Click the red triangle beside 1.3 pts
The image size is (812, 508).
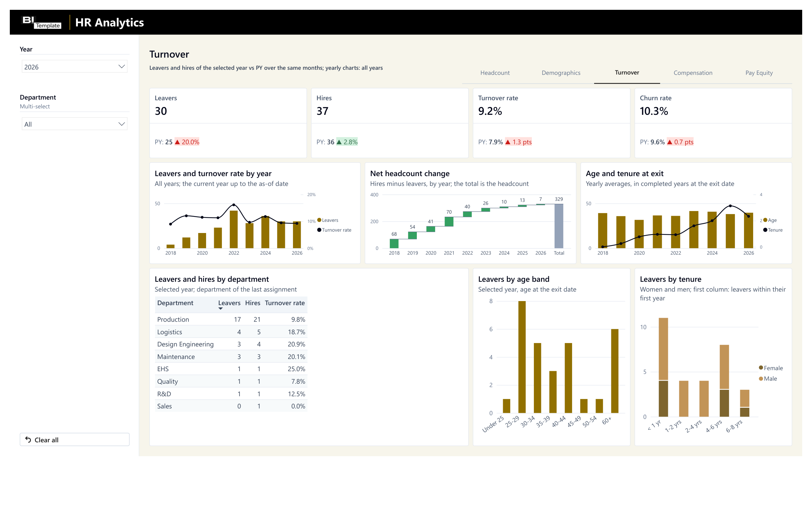click(x=508, y=142)
